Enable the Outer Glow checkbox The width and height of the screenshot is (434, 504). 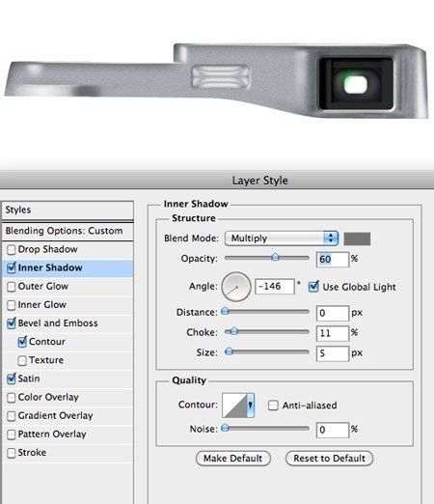12,287
